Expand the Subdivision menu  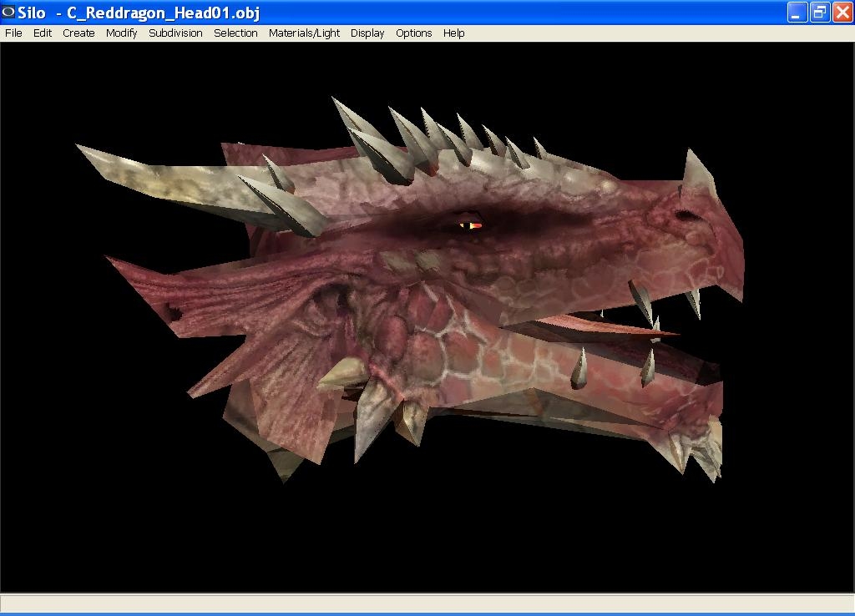[175, 33]
